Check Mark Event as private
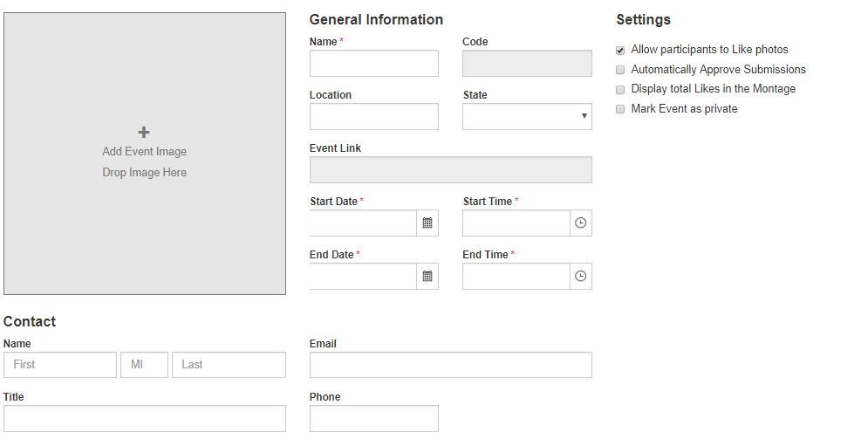Screen dimensions: 868x446 pos(620,109)
